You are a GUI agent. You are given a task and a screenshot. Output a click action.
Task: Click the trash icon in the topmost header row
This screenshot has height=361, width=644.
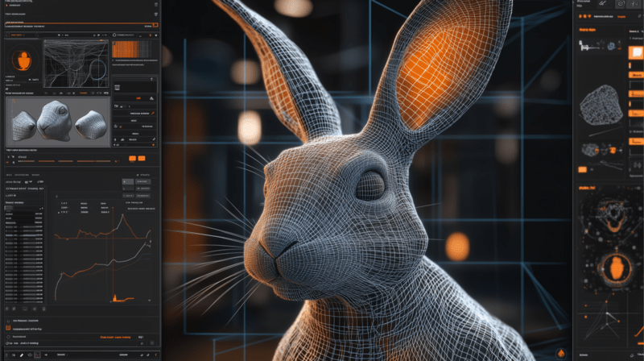point(156,5)
